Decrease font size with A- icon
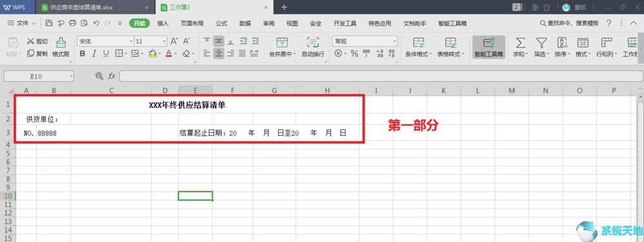Viewport: 644px width, 242px height. click(187, 41)
